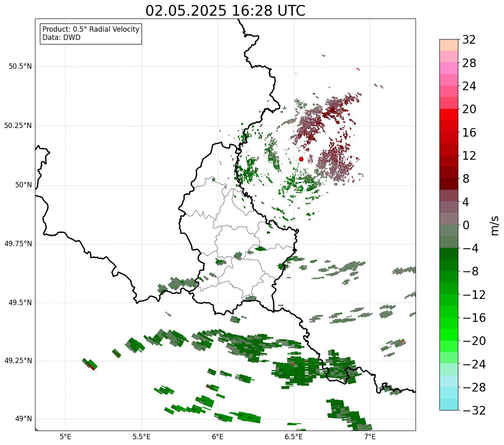Click the 4 value on colorbar
Image resolution: width=504 pixels, height=445 pixels.
pos(466,202)
